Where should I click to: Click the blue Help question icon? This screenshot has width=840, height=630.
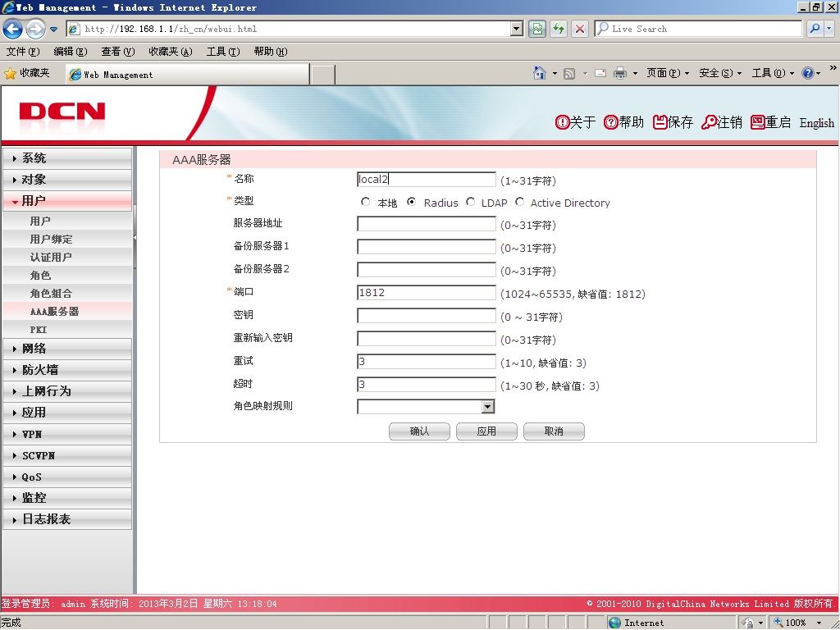point(807,73)
